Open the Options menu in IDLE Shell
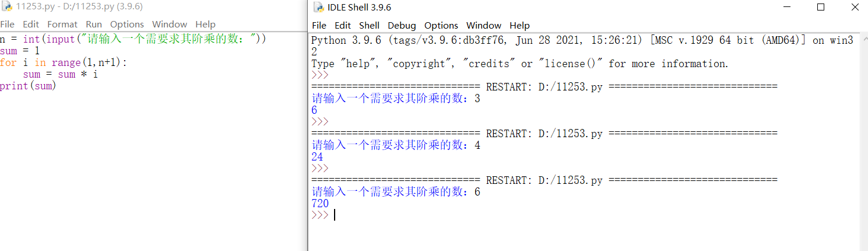The height and width of the screenshot is (251, 868). point(441,26)
